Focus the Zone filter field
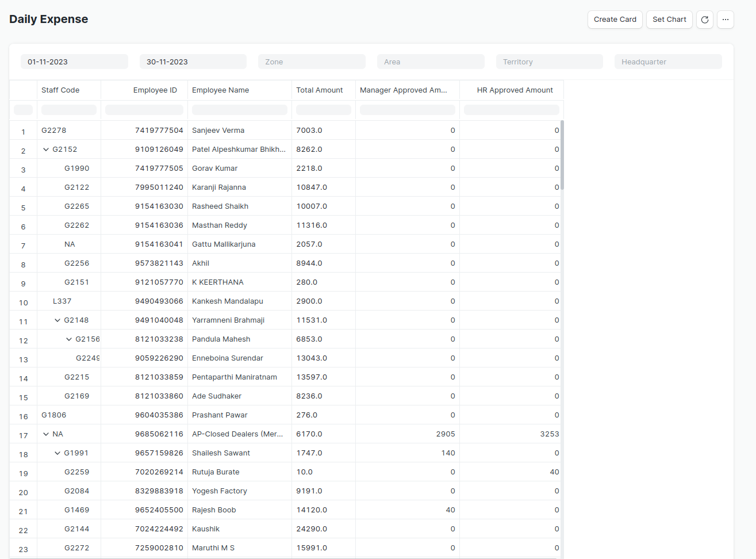The height and width of the screenshot is (559, 756). pos(312,62)
